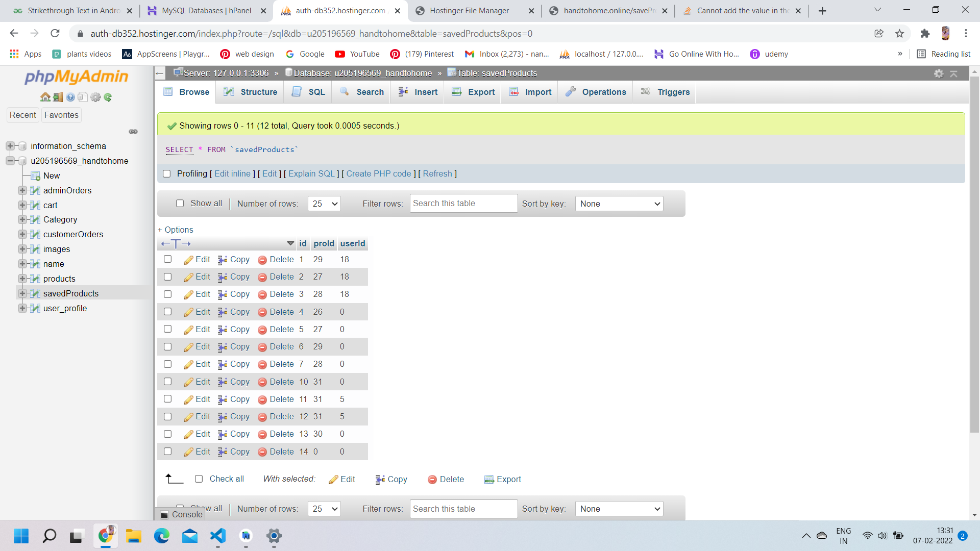Collapse u205196569_handtohome database node

click(x=10, y=161)
